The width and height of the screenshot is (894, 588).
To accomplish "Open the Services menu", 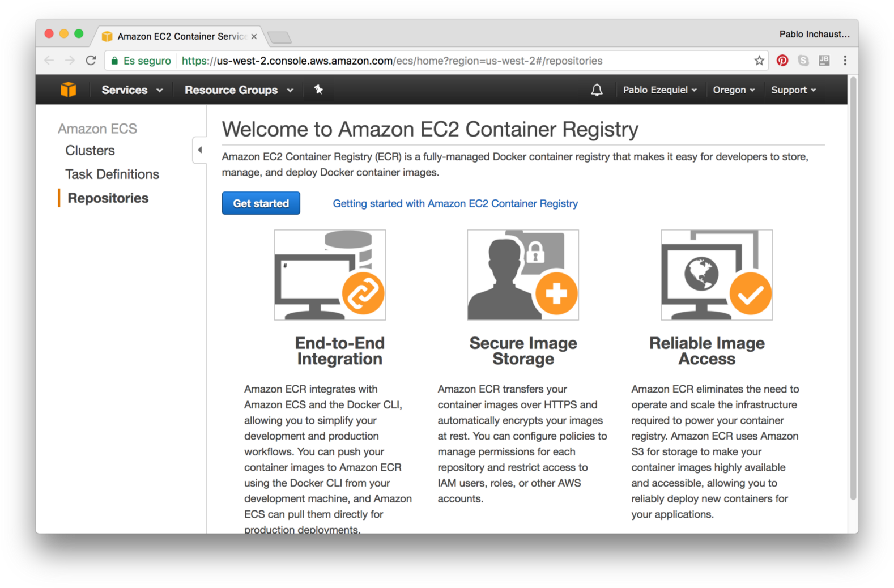I will [130, 90].
